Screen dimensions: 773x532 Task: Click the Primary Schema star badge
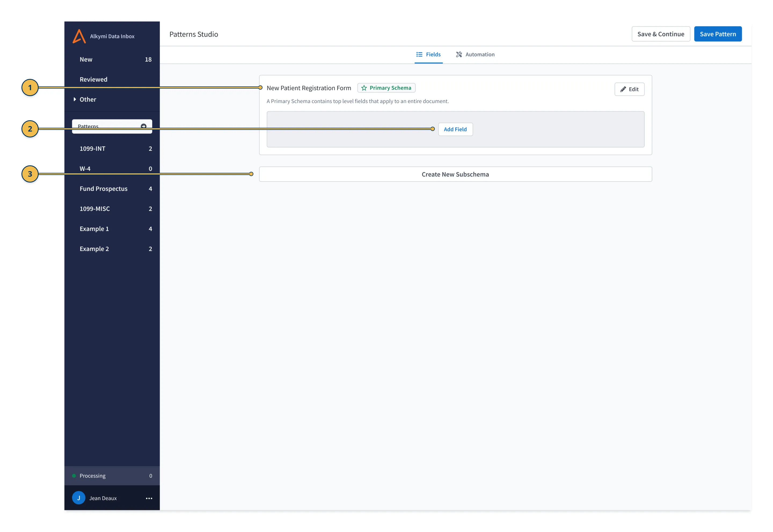click(386, 88)
